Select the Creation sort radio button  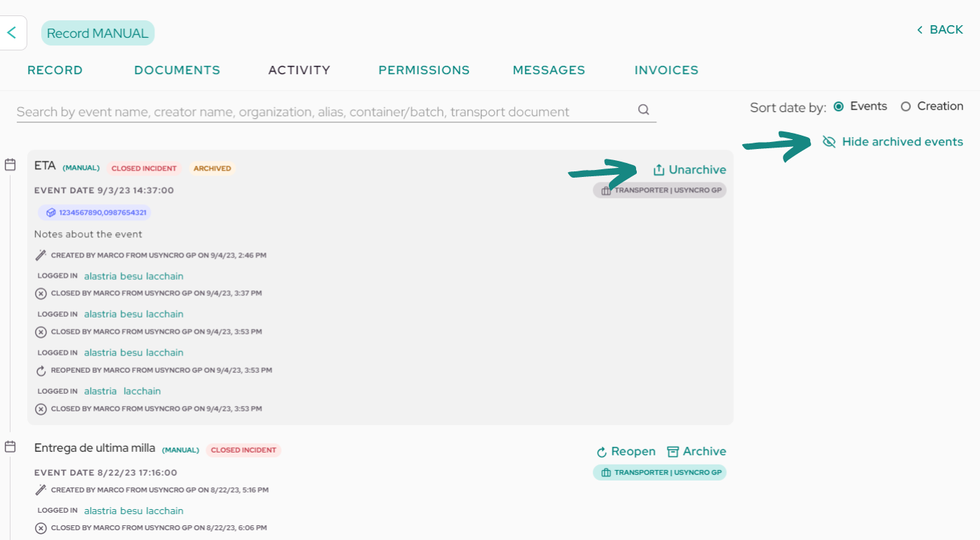(906, 106)
